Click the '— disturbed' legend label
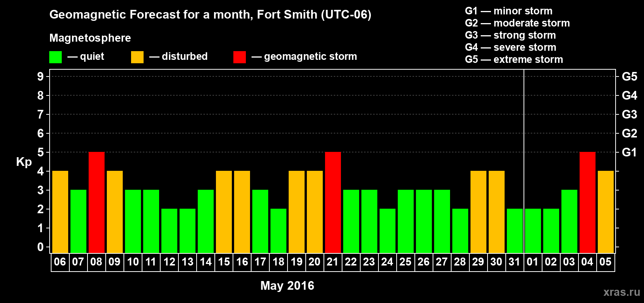This screenshot has height=303, width=644. click(178, 56)
